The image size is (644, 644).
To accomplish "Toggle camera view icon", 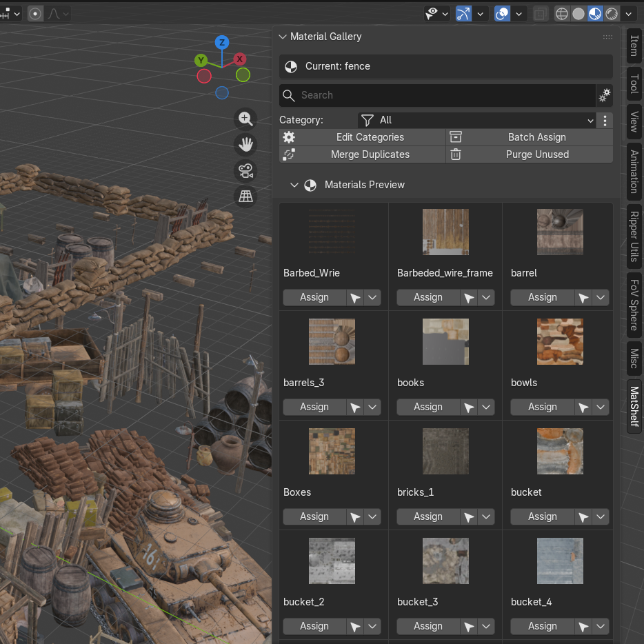I will coord(245,170).
